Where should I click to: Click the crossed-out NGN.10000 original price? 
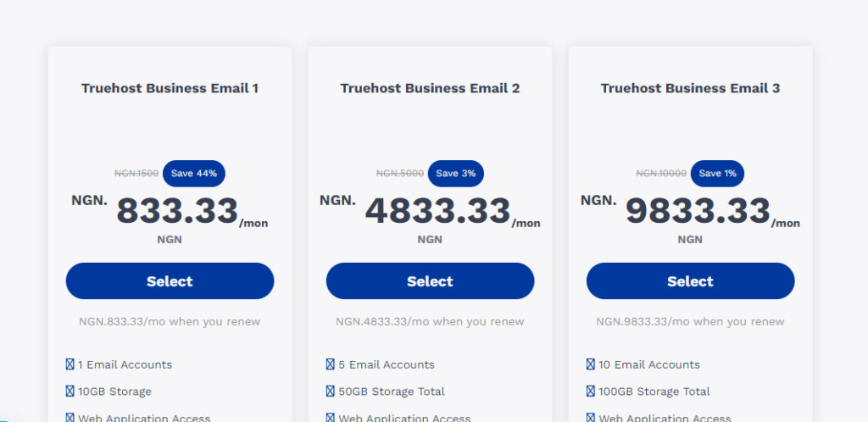click(661, 174)
